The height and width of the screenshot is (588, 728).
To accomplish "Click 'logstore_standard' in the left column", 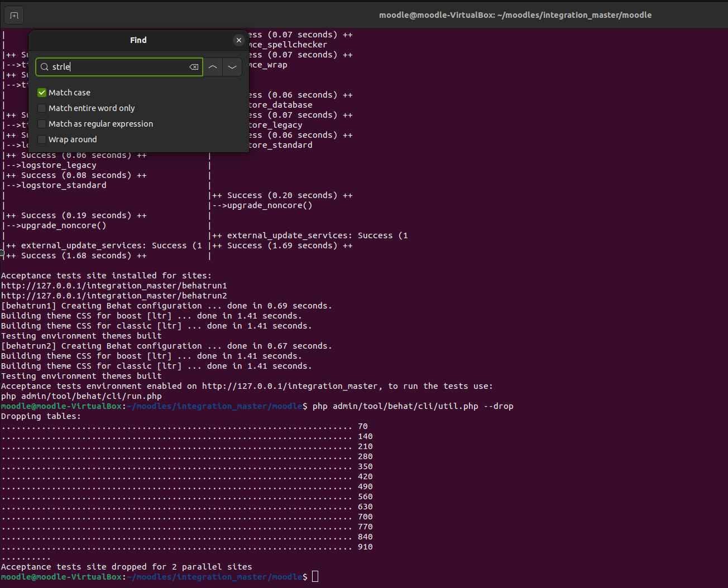I will click(64, 185).
